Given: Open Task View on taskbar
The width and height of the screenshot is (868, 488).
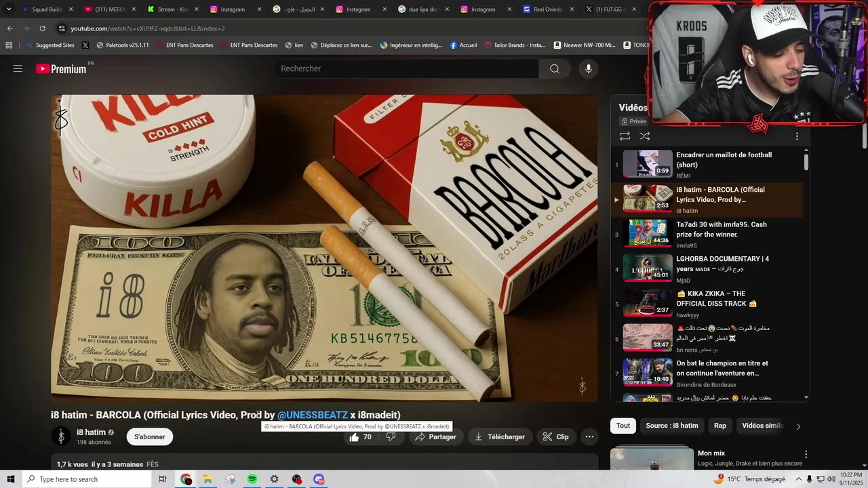Looking at the screenshot, I should (163, 479).
